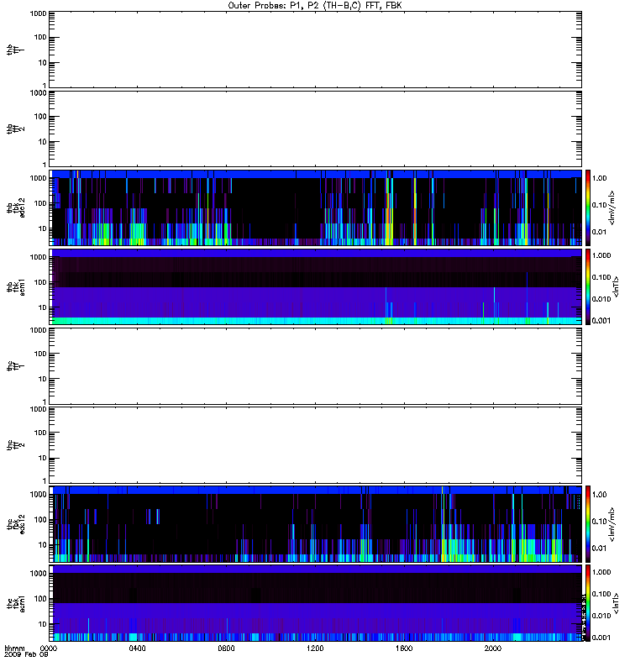Click "1.000" on the thb scm1 color scale
Image resolution: width=630 pixels, height=672 pixels.
(601, 255)
